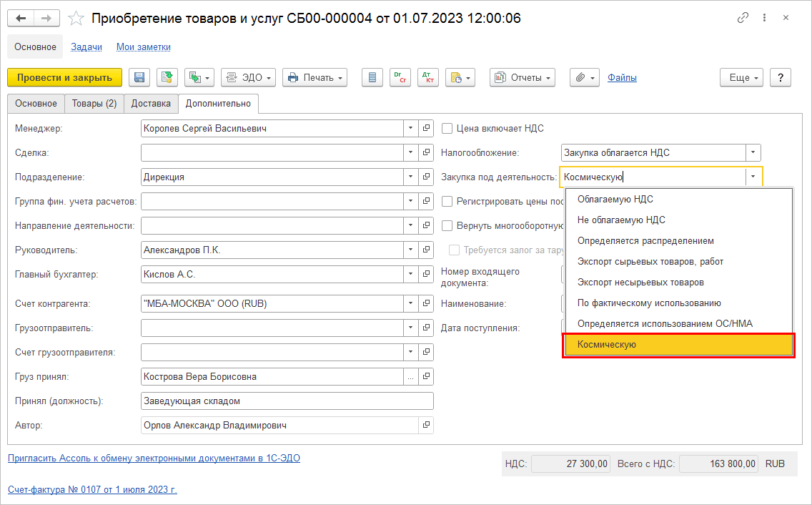The height and width of the screenshot is (505, 812).
Task: Choose 'Космическую' option in dropdown list
Action: pos(678,345)
